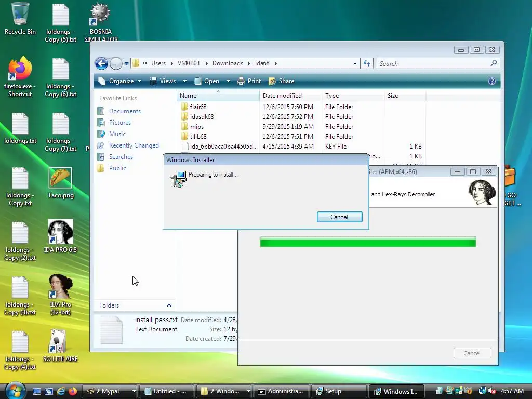
Task: Click the 4:57 AM taskbar clock
Action: click(x=512, y=391)
